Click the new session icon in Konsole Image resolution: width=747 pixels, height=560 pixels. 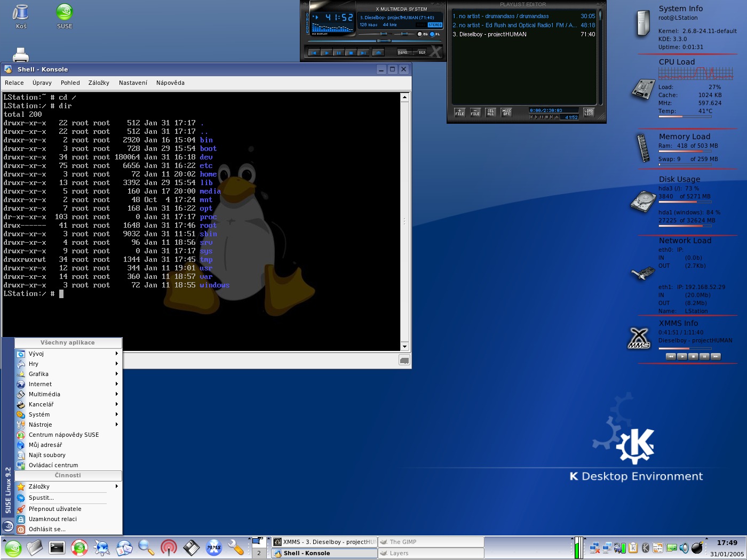pyautogui.click(x=404, y=361)
